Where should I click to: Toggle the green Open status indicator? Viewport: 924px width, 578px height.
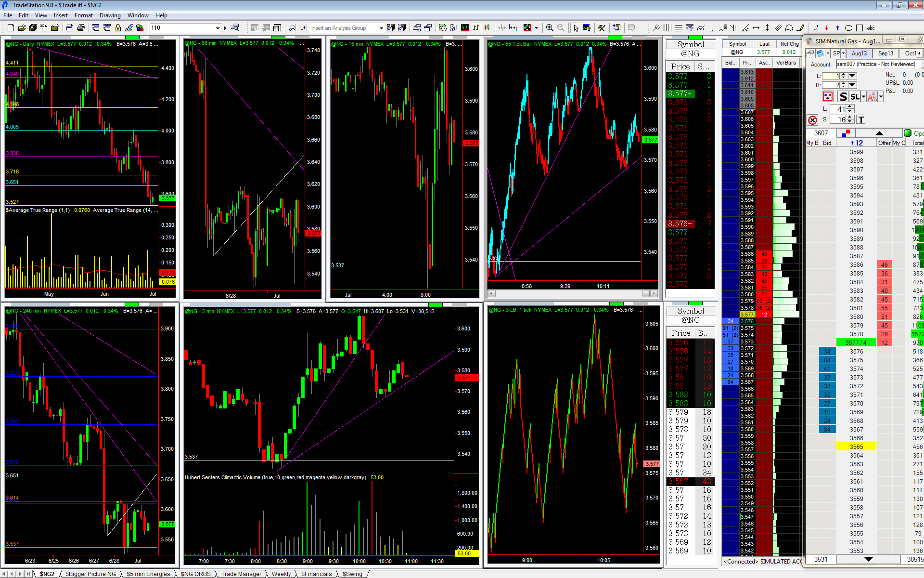(x=908, y=133)
